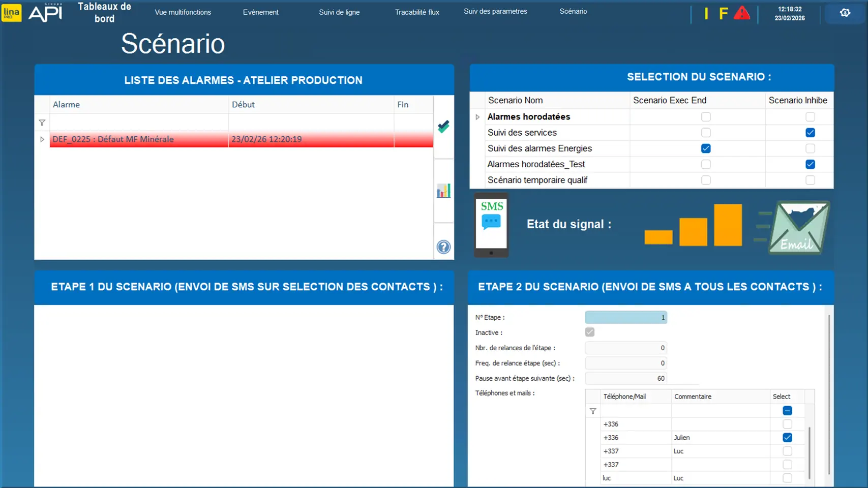Click the SMS phone icon
Screen dimensions: 868x488
[x=491, y=224]
